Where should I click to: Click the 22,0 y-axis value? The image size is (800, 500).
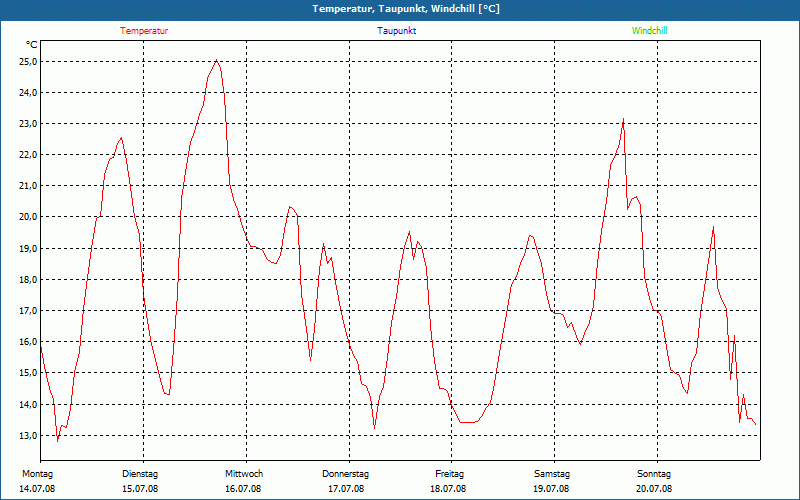29,155
